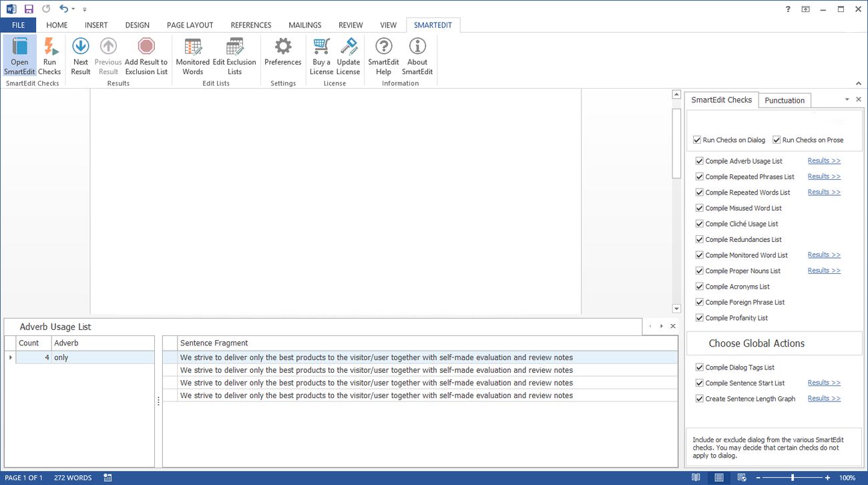868x485 pixels.
Task: Toggle Run Checks on Prose checkbox
Action: pos(777,140)
